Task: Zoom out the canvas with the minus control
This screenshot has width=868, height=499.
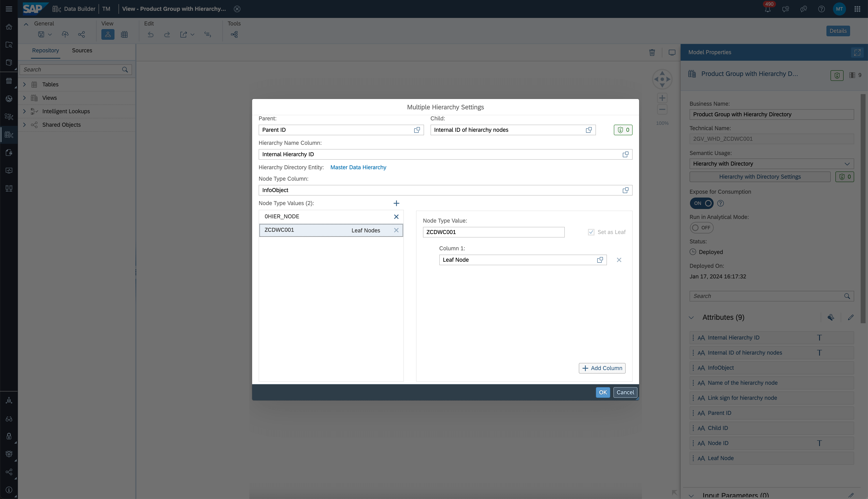Action: (x=662, y=110)
